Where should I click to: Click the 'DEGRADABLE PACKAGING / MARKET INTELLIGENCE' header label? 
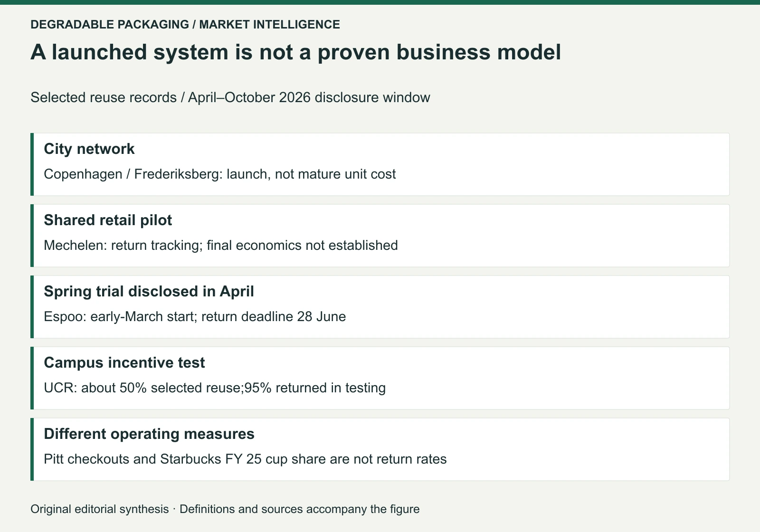[185, 24]
